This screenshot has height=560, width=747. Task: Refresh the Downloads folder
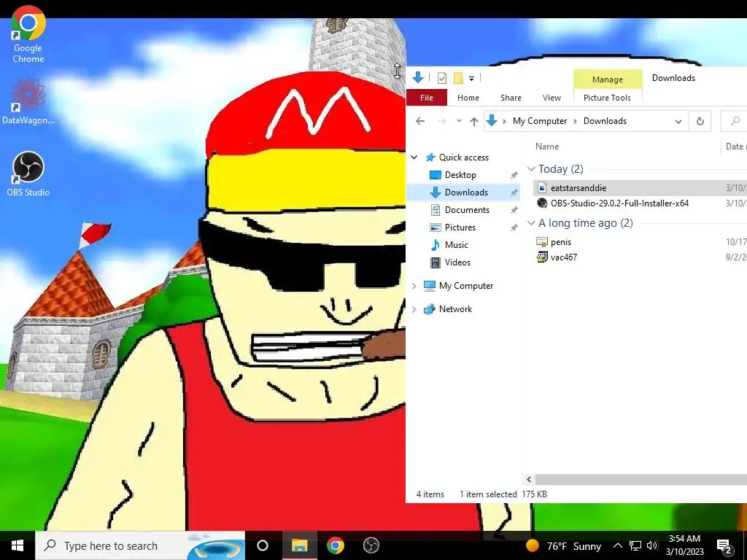click(700, 122)
